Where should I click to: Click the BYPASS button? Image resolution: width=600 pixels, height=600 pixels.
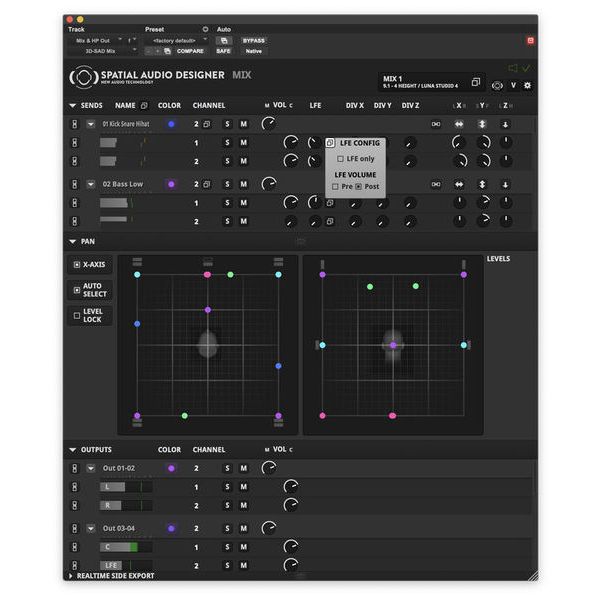click(x=253, y=41)
